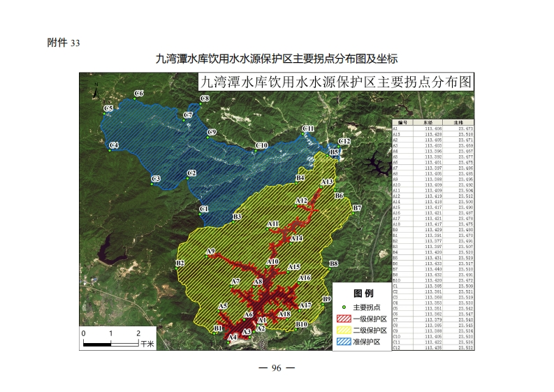The height and width of the screenshot is (392, 554).
Task: Select the A9 turning point marker
Action: 205,256
